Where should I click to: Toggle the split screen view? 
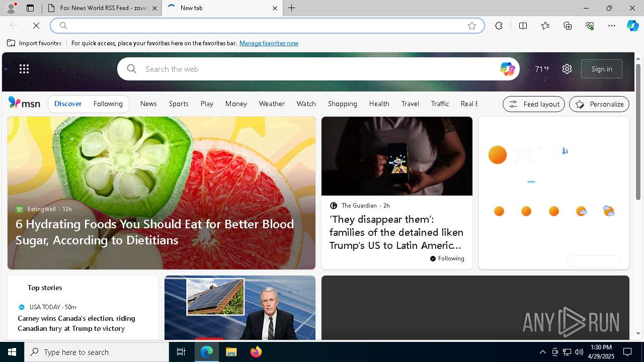coord(523,26)
